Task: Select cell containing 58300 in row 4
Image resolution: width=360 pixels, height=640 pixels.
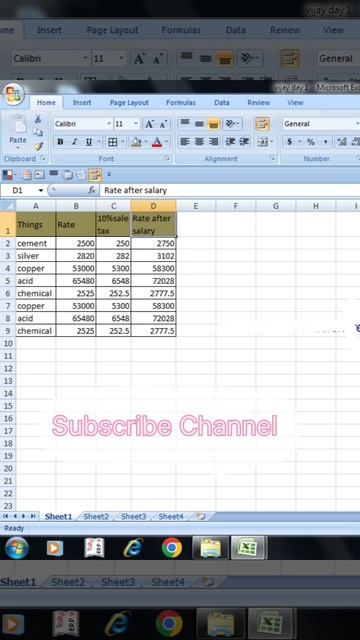Action: pyautogui.click(x=153, y=269)
